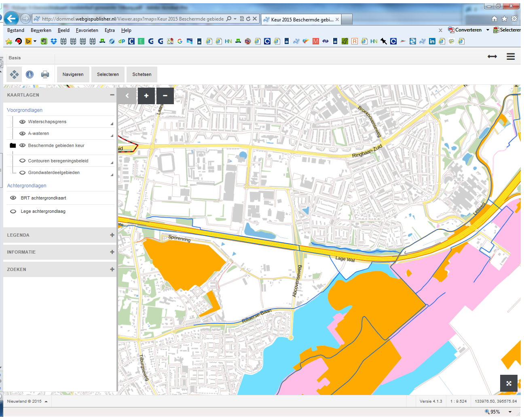The image size is (524, 420).
Task: Switch to the Navigeren tab
Action: 73,74
